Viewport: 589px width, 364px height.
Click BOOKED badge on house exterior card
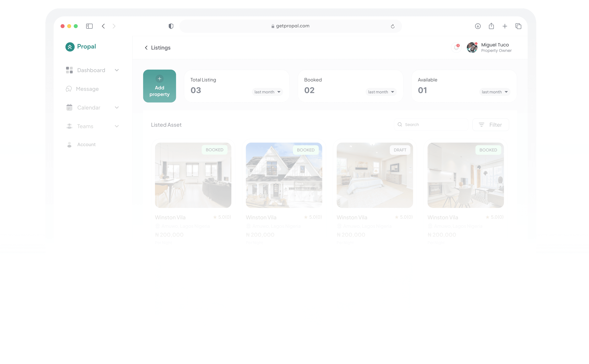[306, 150]
